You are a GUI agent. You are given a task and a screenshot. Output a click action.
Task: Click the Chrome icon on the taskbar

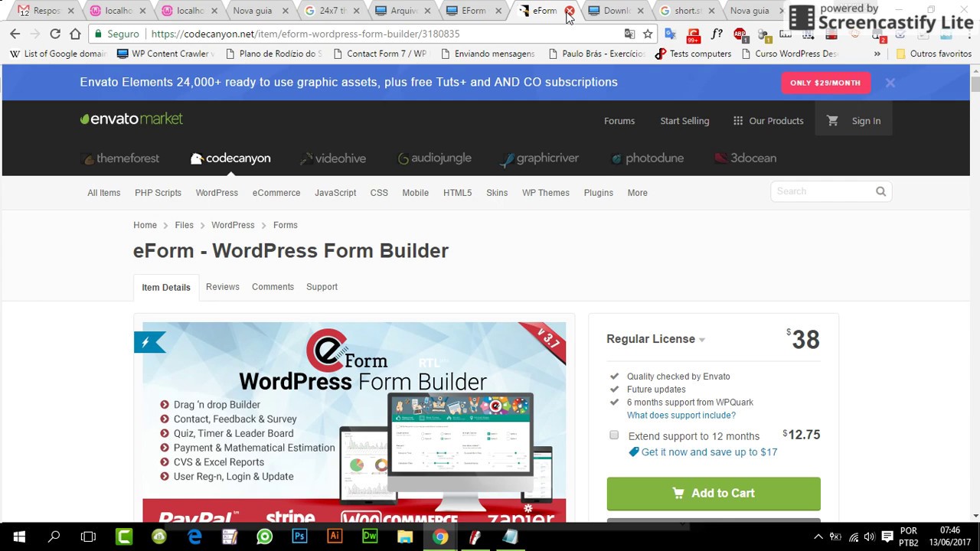coord(440,536)
